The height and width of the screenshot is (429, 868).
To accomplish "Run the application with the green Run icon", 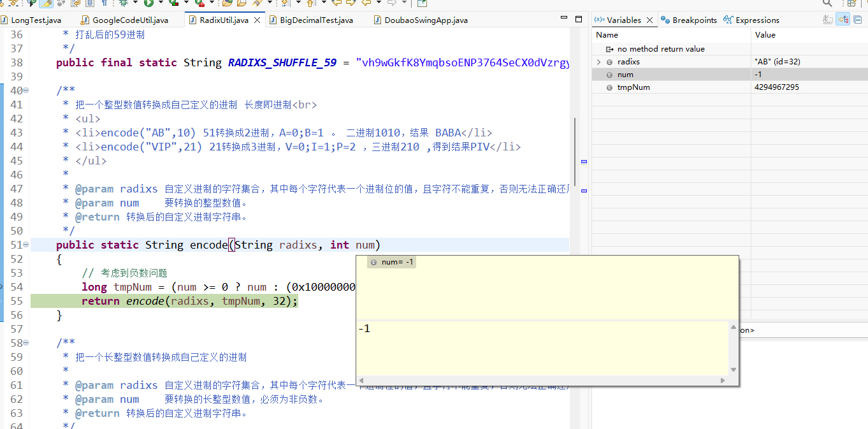I will [x=148, y=5].
